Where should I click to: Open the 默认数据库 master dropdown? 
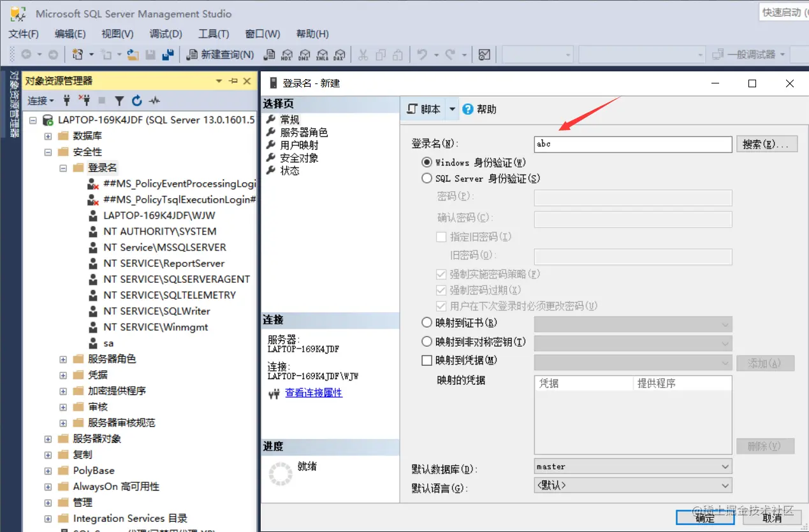(x=632, y=466)
